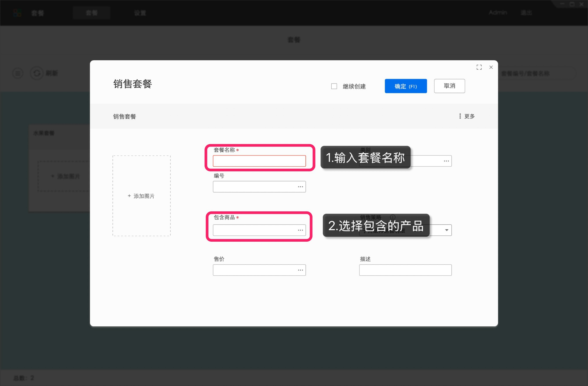This screenshot has height=386, width=588.
Task: Click the circular list icon left of 刷新
Action: click(18, 73)
